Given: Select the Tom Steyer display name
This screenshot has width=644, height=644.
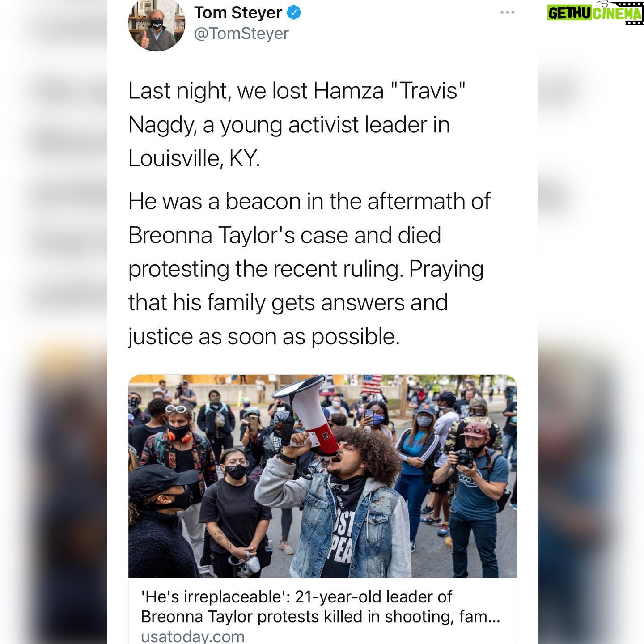Looking at the screenshot, I should (x=238, y=13).
